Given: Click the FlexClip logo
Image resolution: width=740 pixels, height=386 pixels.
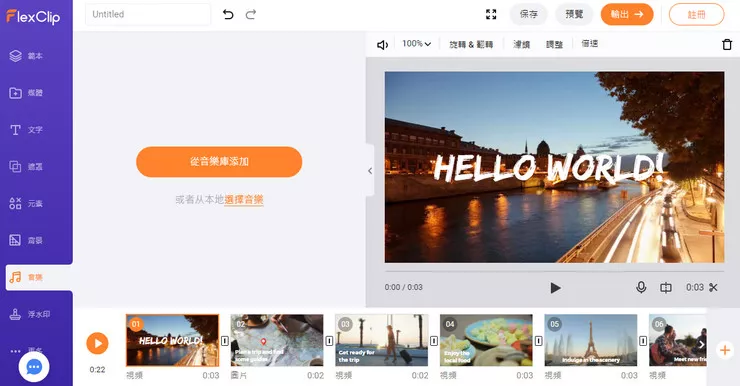Looking at the screenshot, I should coord(33,17).
